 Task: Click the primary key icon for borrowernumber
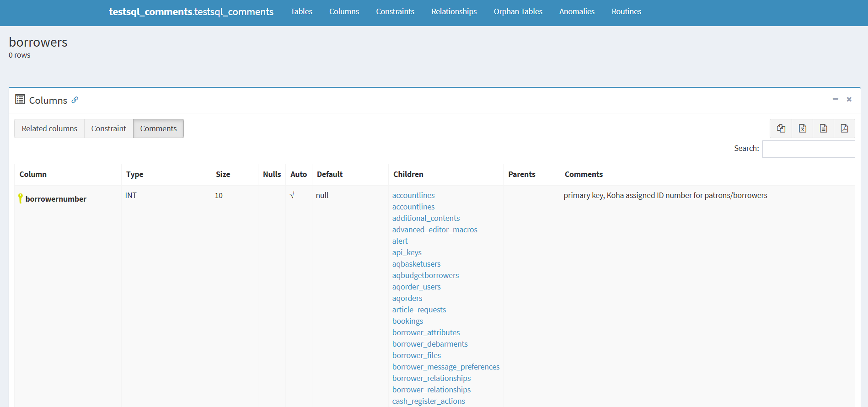20,198
